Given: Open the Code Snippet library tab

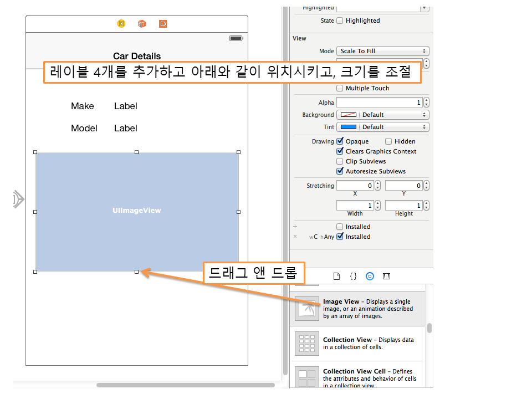Looking at the screenshot, I should (353, 276).
